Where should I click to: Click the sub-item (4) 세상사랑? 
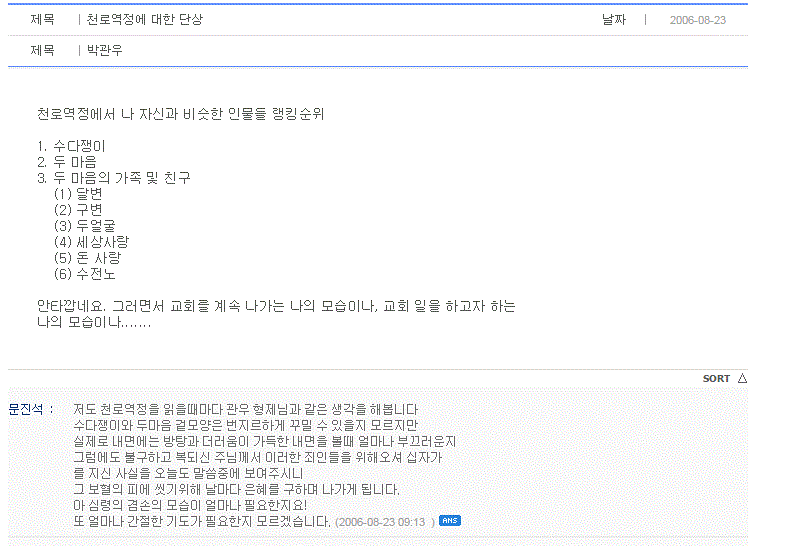[x=91, y=242]
